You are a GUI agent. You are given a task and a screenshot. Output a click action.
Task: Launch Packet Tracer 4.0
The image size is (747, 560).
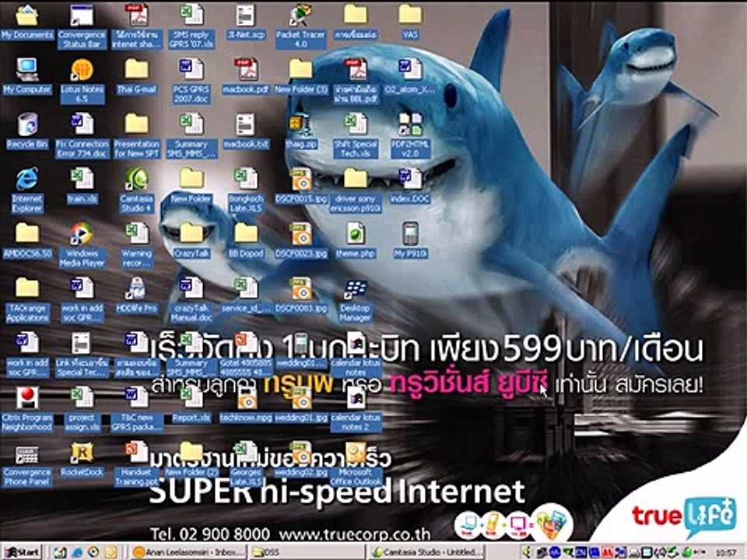coord(300,26)
